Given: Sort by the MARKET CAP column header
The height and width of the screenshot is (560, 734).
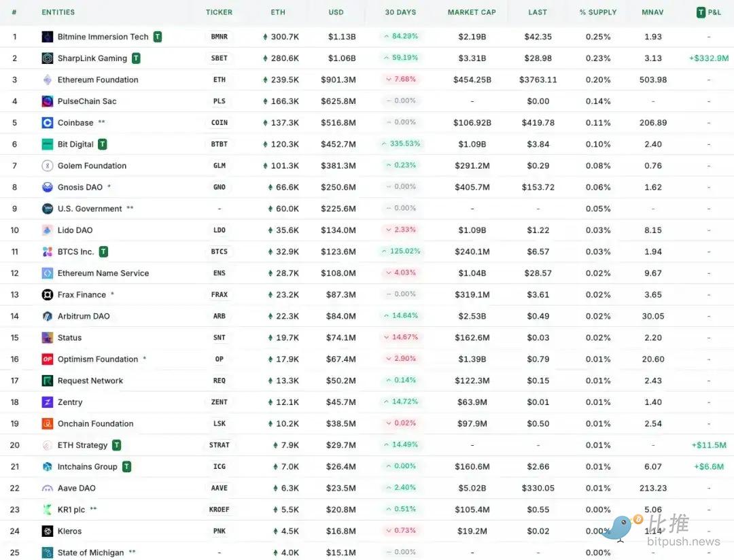Looking at the screenshot, I should [x=472, y=12].
